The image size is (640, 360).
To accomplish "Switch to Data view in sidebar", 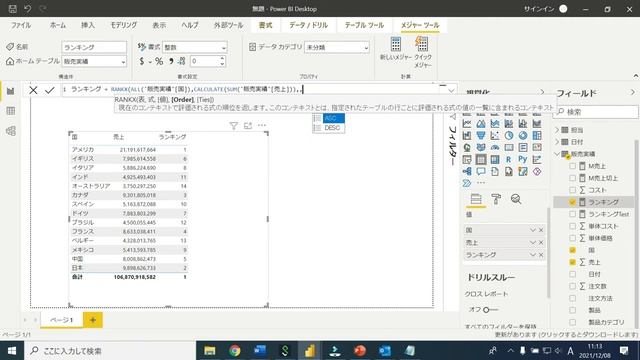I will (x=11, y=111).
